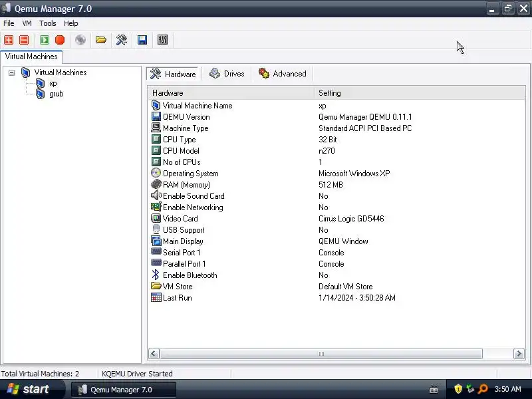This screenshot has height=399, width=532.
Task: Select the Virtual Machines panel tab
Action: [x=31, y=57]
